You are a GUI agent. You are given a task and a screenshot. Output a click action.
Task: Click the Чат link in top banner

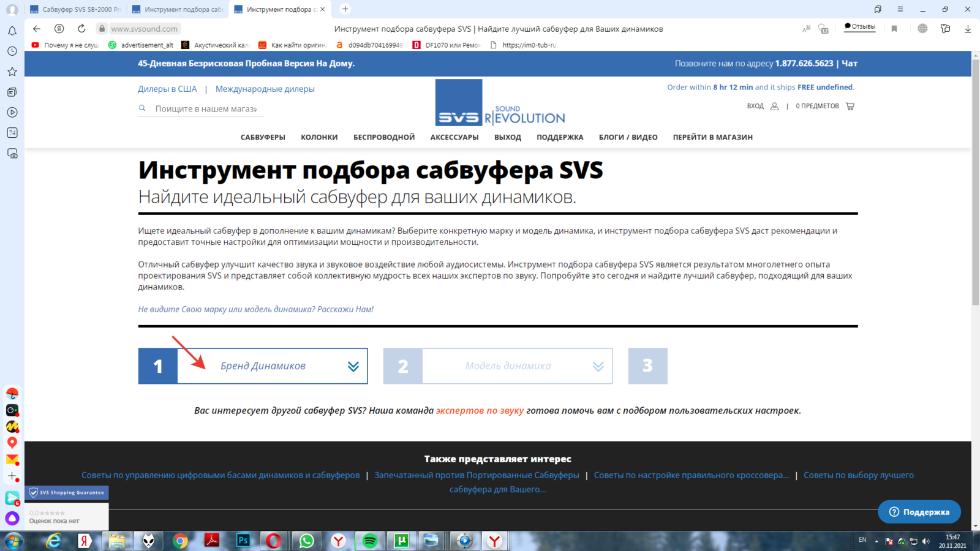click(850, 63)
